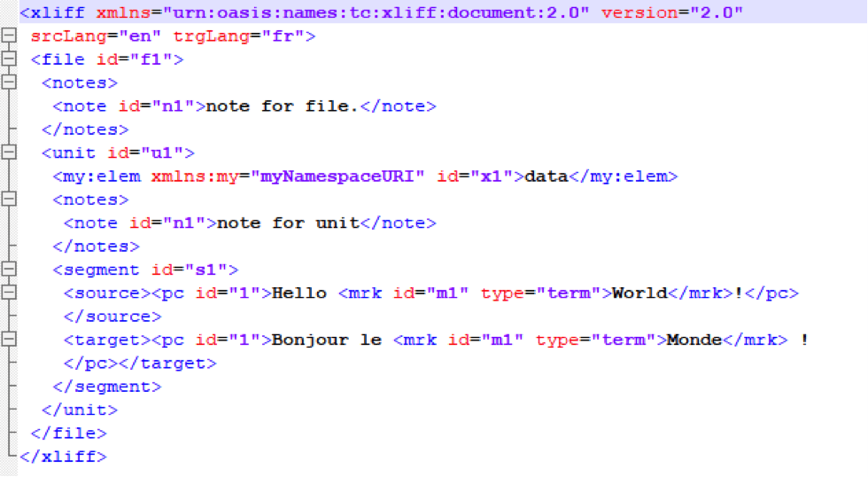Viewport: 868px width, 477px height.
Task: Click the file id="f1" tag
Action: (107, 59)
